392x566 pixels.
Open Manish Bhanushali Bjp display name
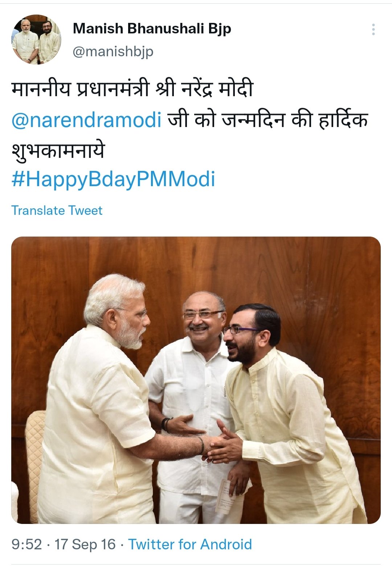coord(152,29)
